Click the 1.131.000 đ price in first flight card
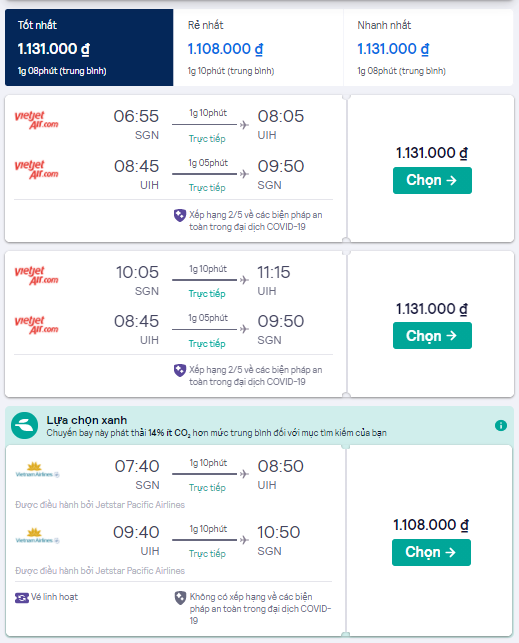 [432, 153]
